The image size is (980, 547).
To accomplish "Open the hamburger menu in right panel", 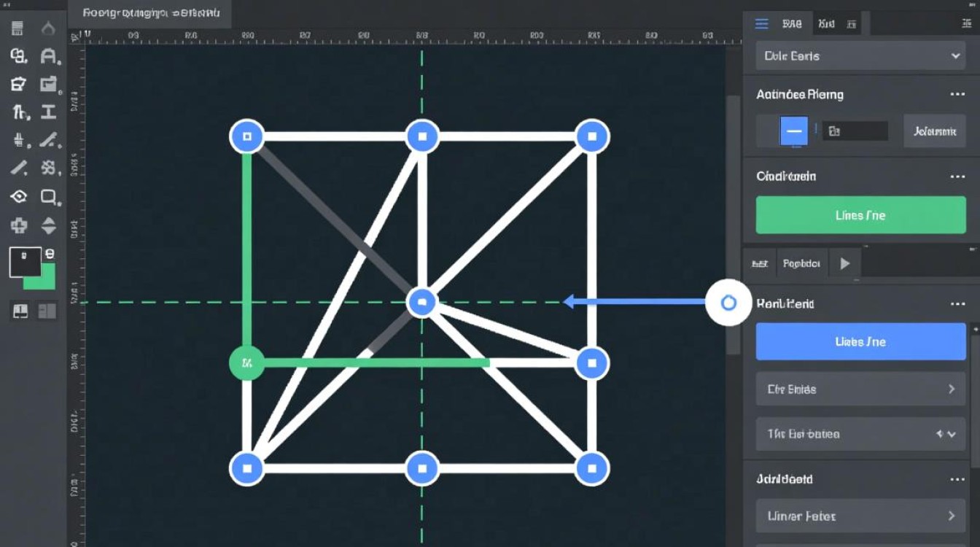I will [761, 23].
